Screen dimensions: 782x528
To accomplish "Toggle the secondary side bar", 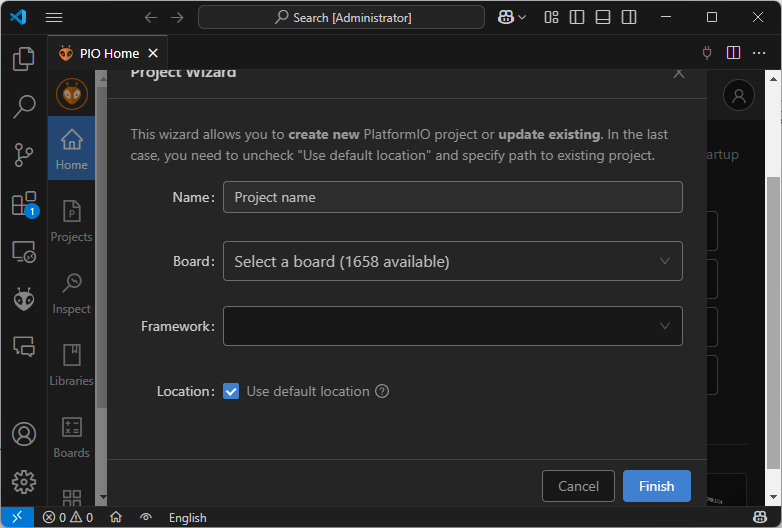I will click(629, 17).
